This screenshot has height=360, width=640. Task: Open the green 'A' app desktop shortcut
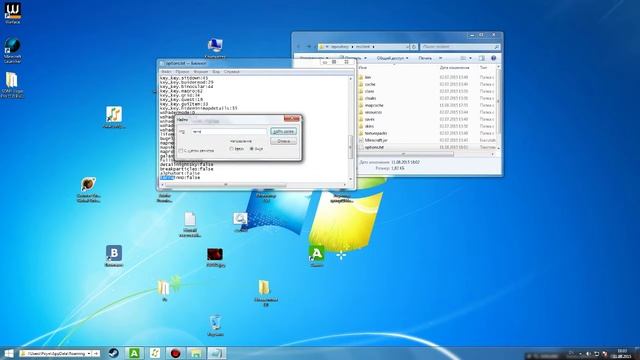pos(316,256)
